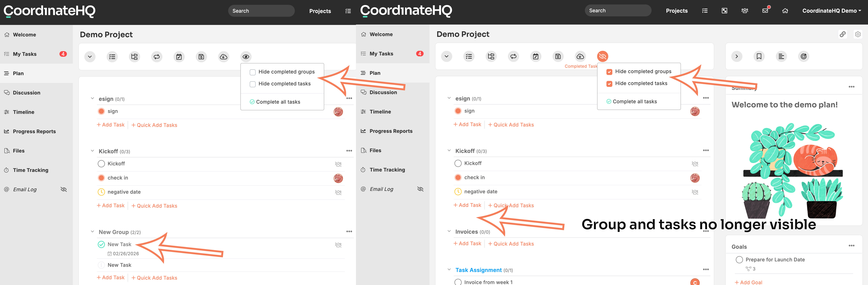This screenshot has height=285, width=868.
Task: Expand the right side panel chevron
Action: tap(737, 56)
